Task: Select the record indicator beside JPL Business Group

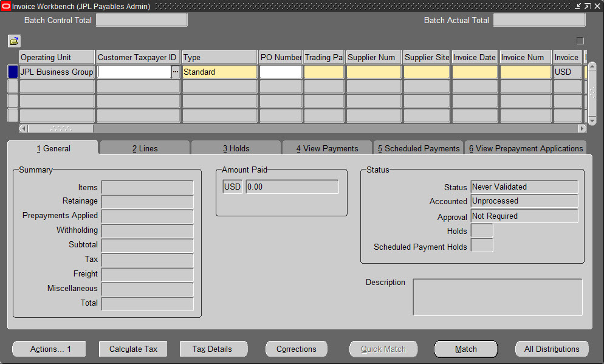Action: 12,71
